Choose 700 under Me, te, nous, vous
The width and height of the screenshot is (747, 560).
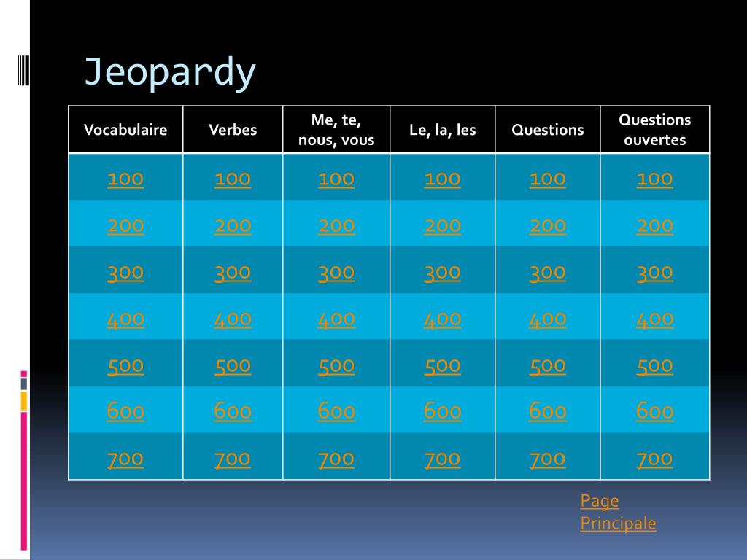[336, 459]
